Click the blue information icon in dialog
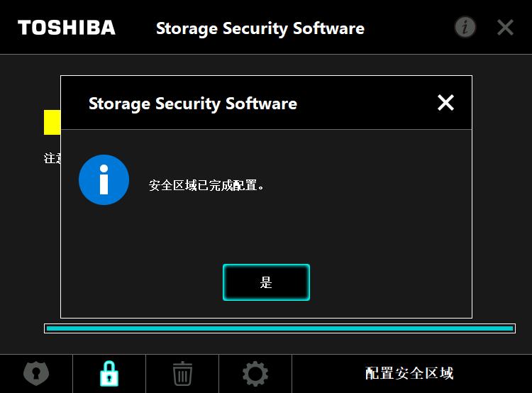Screen dimensions: 532x393 coord(104,180)
